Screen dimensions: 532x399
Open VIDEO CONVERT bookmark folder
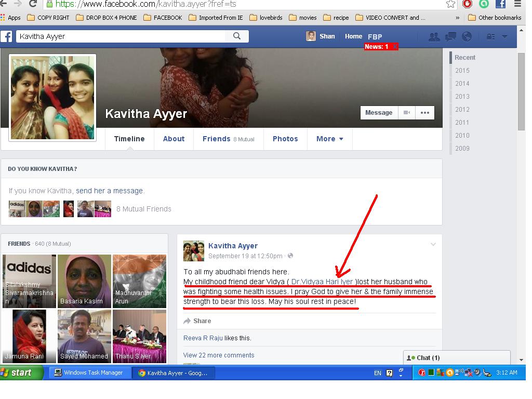pyautogui.click(x=391, y=18)
